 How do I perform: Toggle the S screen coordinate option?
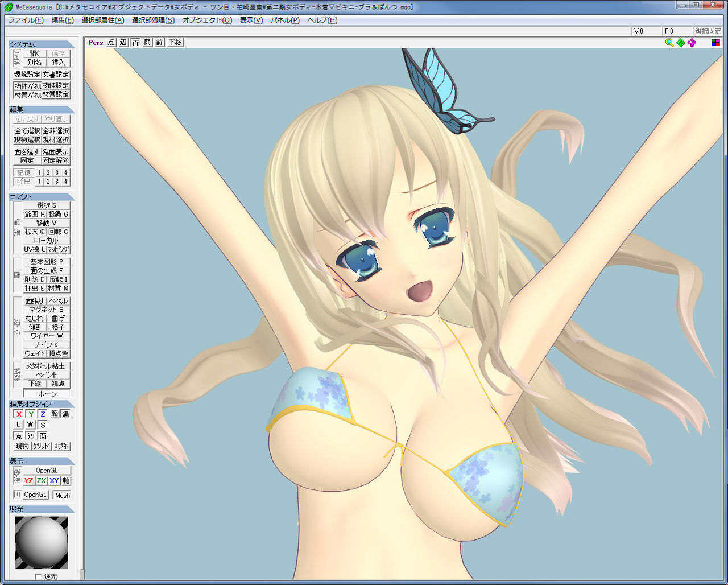43,425
